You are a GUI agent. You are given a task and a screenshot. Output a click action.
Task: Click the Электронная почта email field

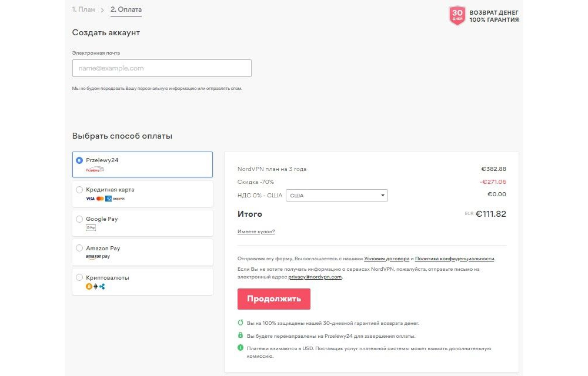[x=162, y=68]
